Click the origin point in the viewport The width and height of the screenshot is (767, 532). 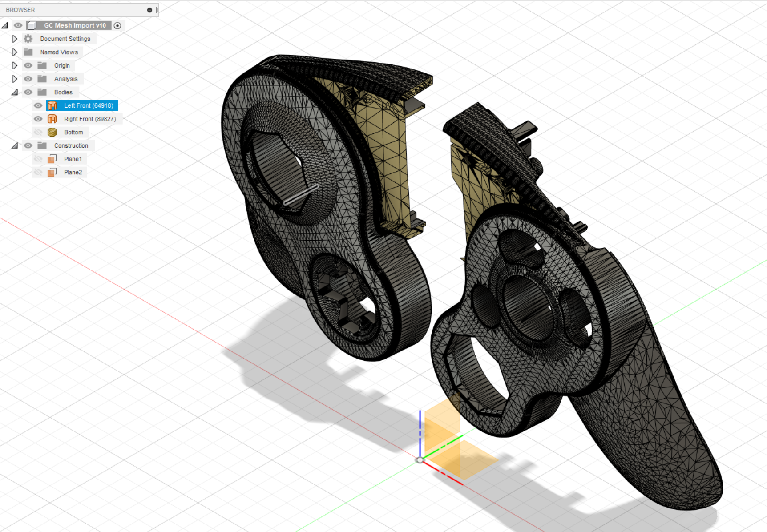[420, 460]
